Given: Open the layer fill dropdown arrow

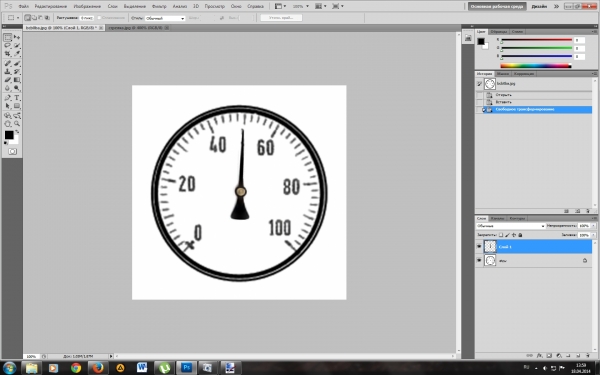Looking at the screenshot, I should (x=593, y=235).
